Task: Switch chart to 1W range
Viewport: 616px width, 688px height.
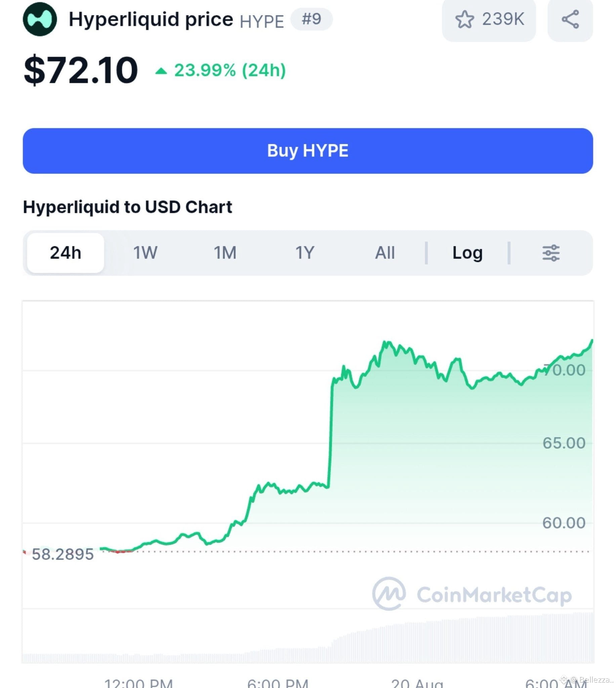Action: tap(145, 253)
